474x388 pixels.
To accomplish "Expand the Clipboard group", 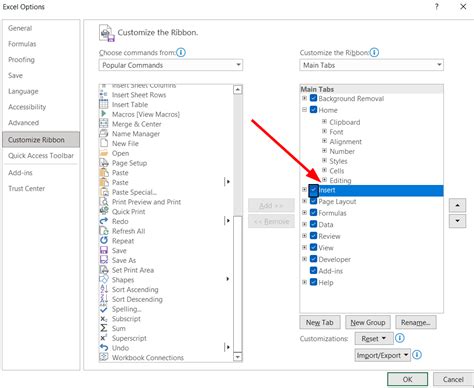I will click(x=324, y=122).
